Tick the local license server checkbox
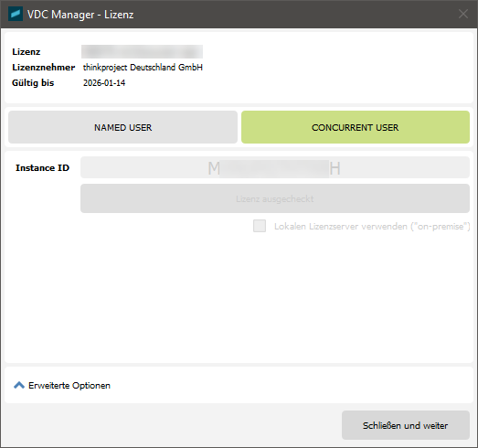478x448 pixels. pos(260,226)
